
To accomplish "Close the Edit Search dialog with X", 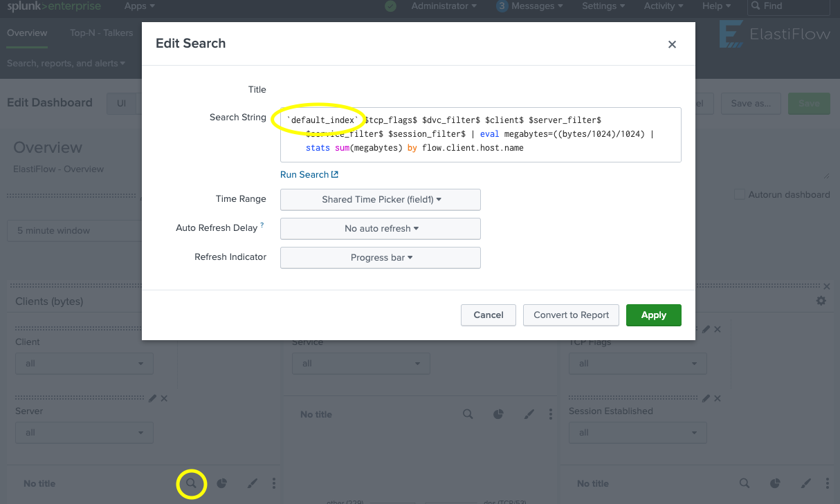I will 671,44.
